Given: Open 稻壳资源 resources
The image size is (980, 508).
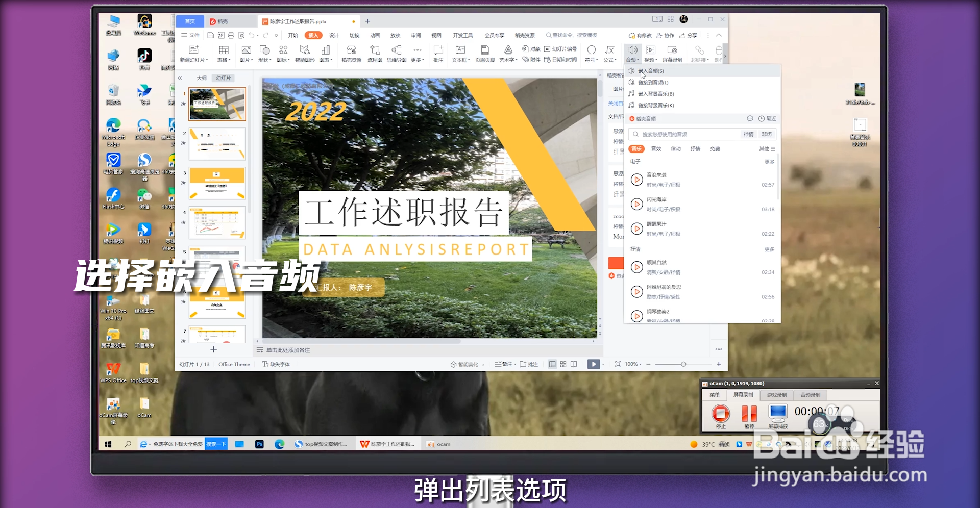Looking at the screenshot, I should tap(351, 54).
